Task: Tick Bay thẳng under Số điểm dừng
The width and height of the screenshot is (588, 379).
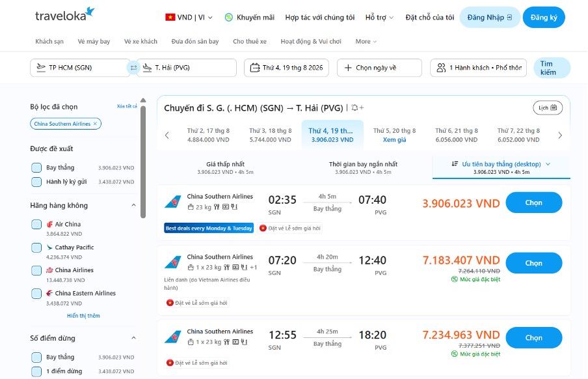Action: click(36, 358)
